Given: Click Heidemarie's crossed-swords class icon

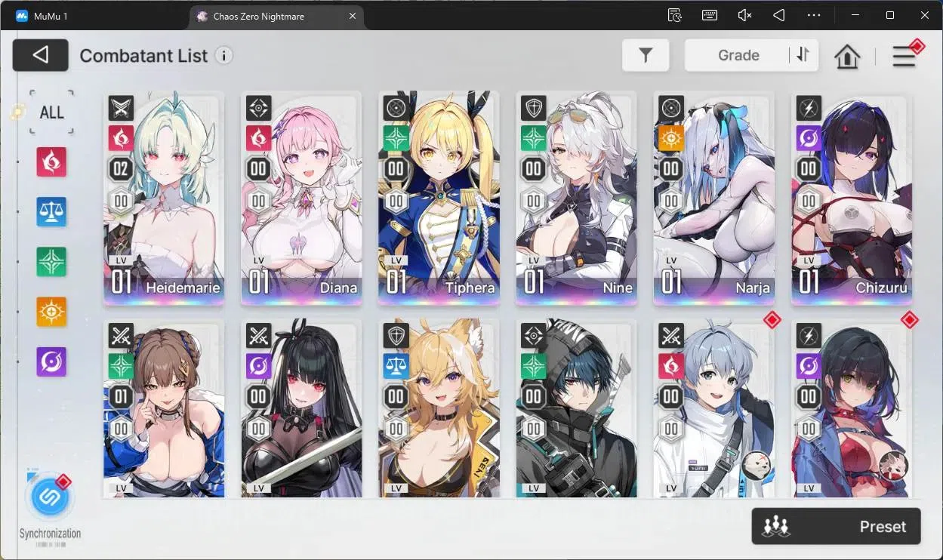Looking at the screenshot, I should pos(121,109).
